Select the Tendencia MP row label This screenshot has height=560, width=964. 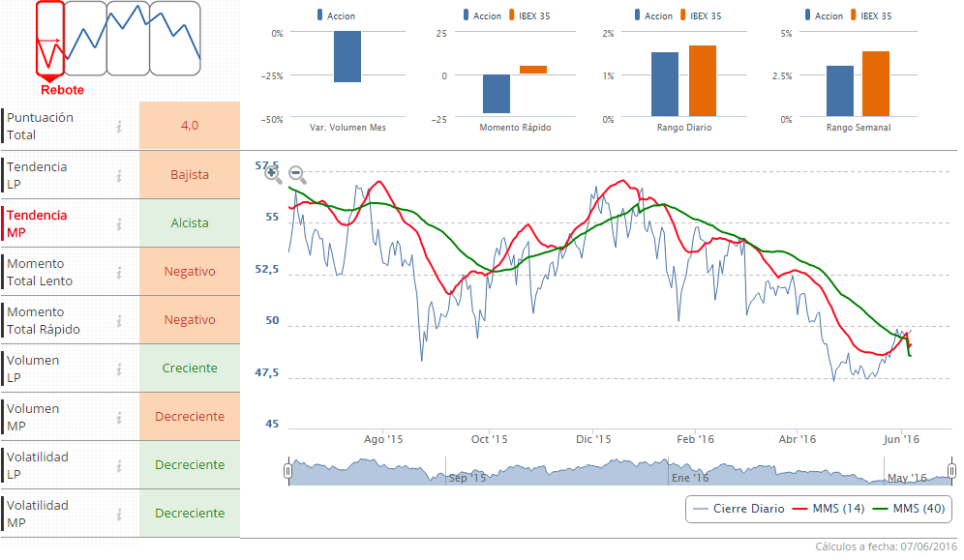pyautogui.click(x=37, y=223)
